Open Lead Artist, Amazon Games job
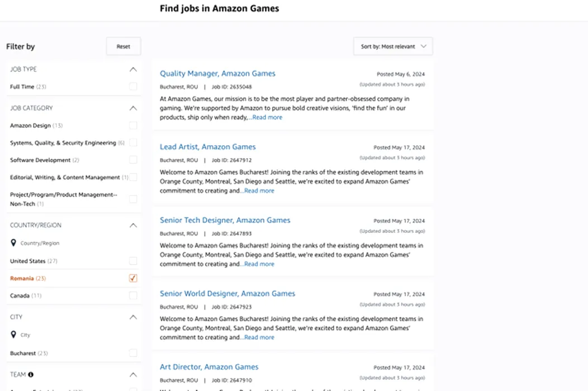This screenshot has width=588, height=391. pos(208,147)
